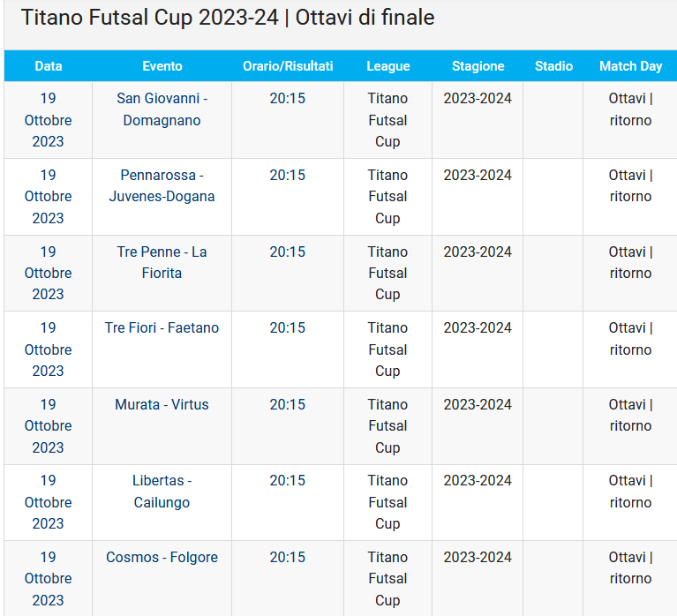The height and width of the screenshot is (616, 677).
Task: Sort table by Stadio column header
Action: point(553,66)
